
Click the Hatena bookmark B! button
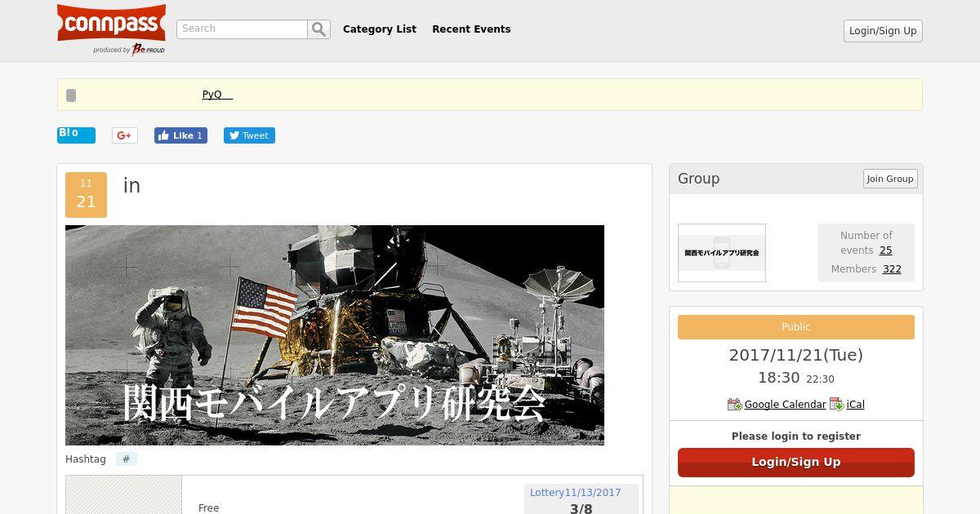[x=76, y=135]
